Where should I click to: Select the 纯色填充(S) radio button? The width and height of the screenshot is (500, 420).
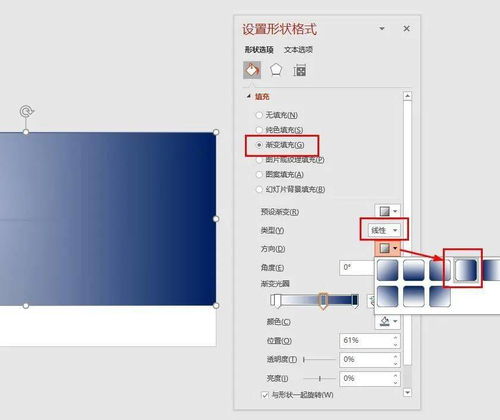[259, 130]
